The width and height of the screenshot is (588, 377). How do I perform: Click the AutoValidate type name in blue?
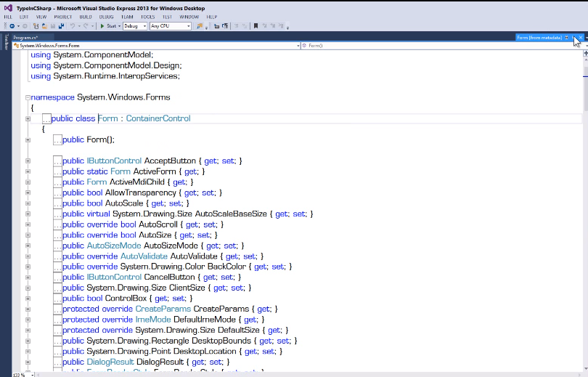click(144, 256)
